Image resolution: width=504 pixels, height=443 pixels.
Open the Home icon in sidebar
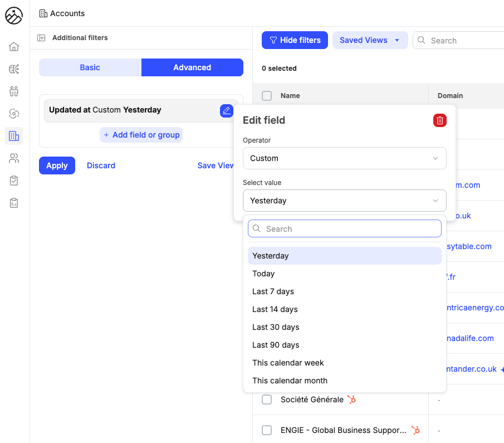pos(14,47)
